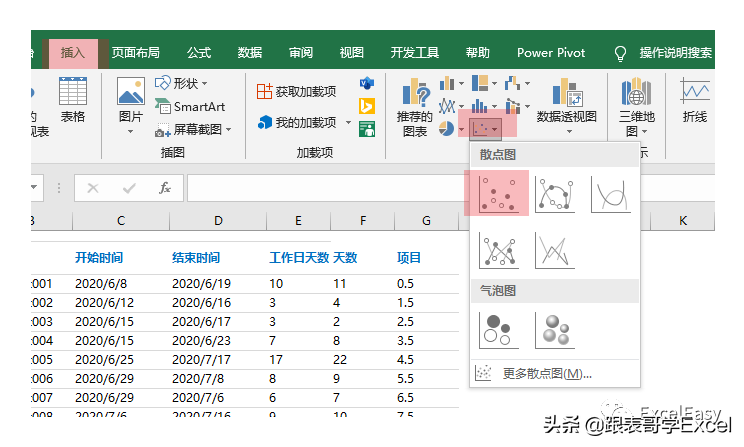The image size is (744, 447).
Task: Expand the waterfall chart dropdown arrow
Action: click(x=527, y=84)
